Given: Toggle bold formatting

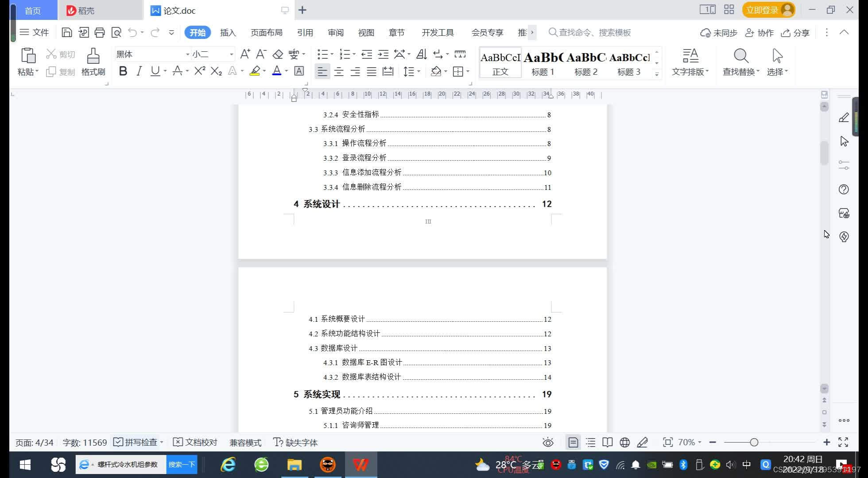Looking at the screenshot, I should (123, 71).
